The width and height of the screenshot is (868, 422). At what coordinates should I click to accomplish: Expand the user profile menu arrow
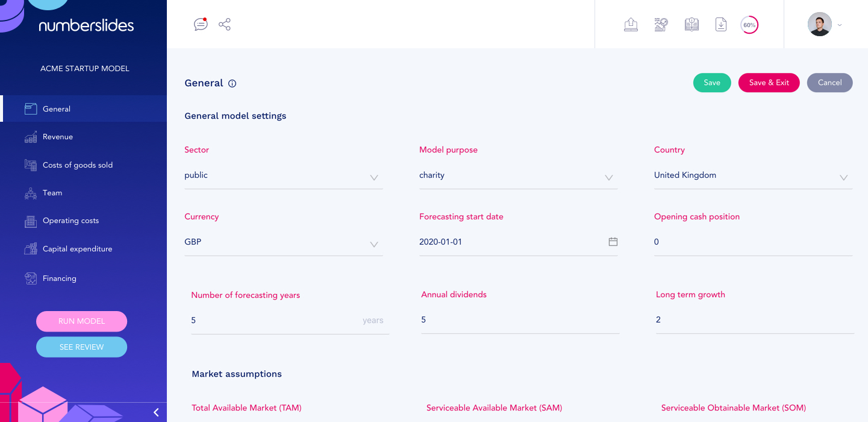point(840,25)
